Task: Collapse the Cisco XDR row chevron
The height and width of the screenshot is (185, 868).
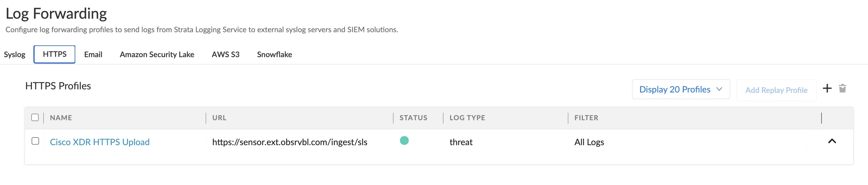Action: [832, 141]
